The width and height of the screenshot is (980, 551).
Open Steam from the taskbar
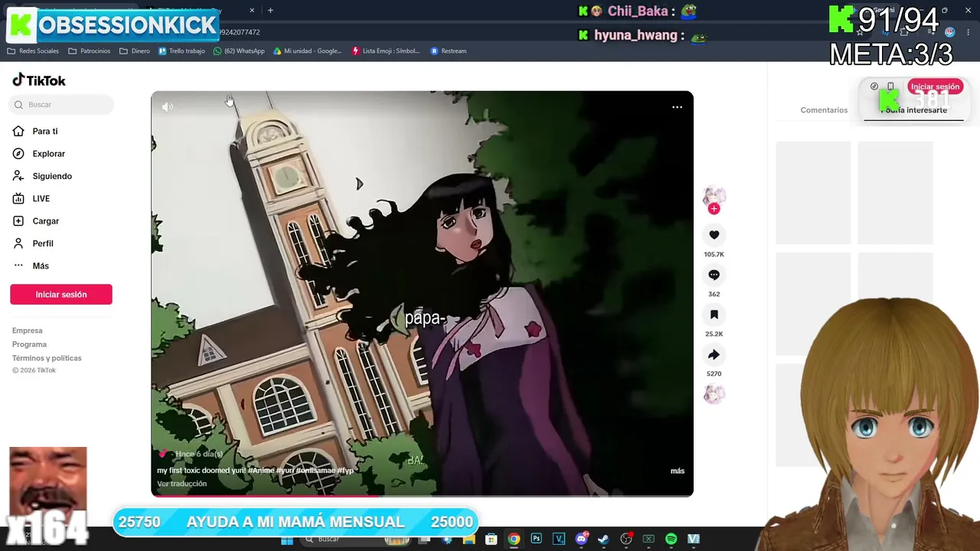click(604, 540)
